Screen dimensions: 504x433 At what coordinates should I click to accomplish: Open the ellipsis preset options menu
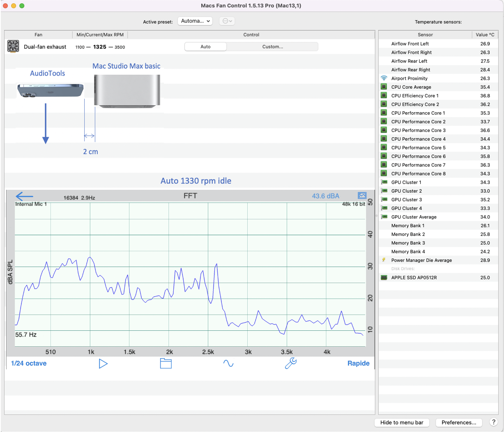[227, 21]
